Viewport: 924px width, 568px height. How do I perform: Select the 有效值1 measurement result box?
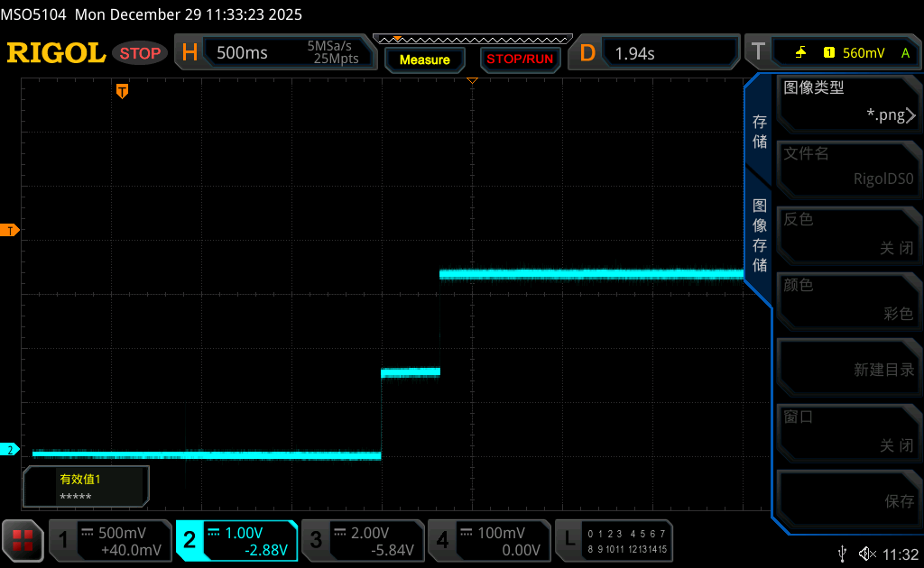coord(86,487)
